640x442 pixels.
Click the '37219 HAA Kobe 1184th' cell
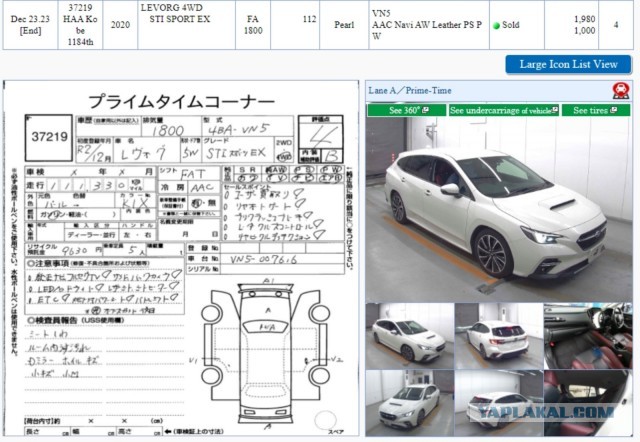(x=80, y=25)
